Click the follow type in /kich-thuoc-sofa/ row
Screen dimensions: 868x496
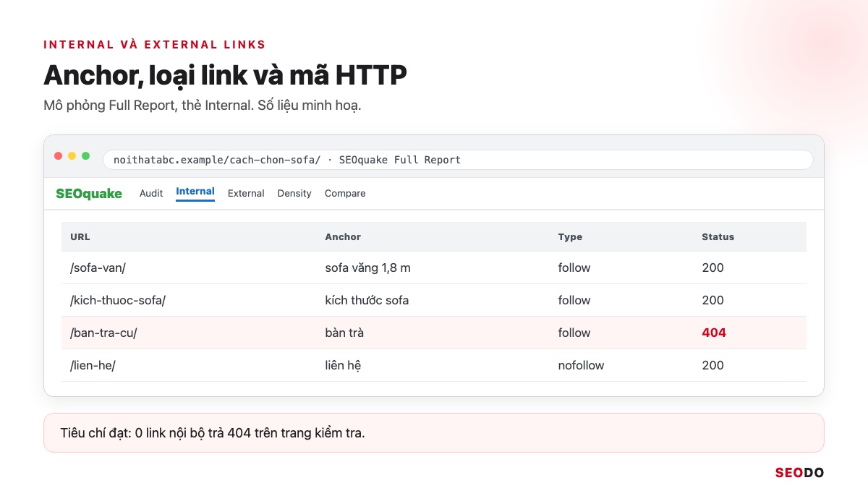574,300
